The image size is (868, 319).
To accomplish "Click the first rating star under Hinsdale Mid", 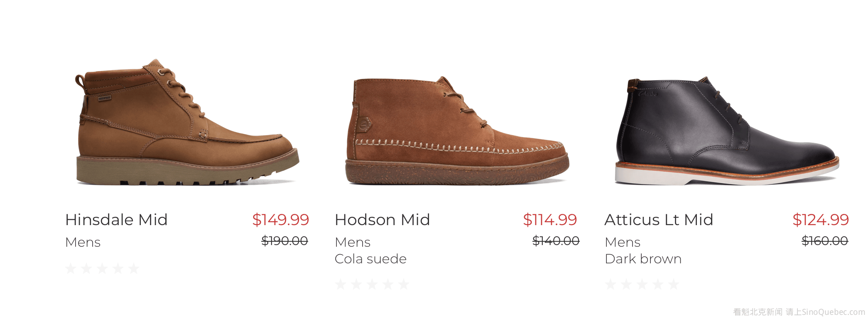I will tap(71, 268).
